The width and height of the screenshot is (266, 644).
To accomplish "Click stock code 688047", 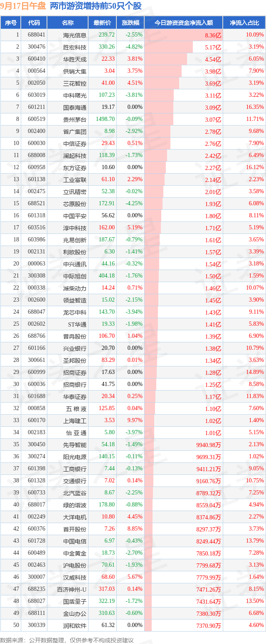I will point(36,312).
